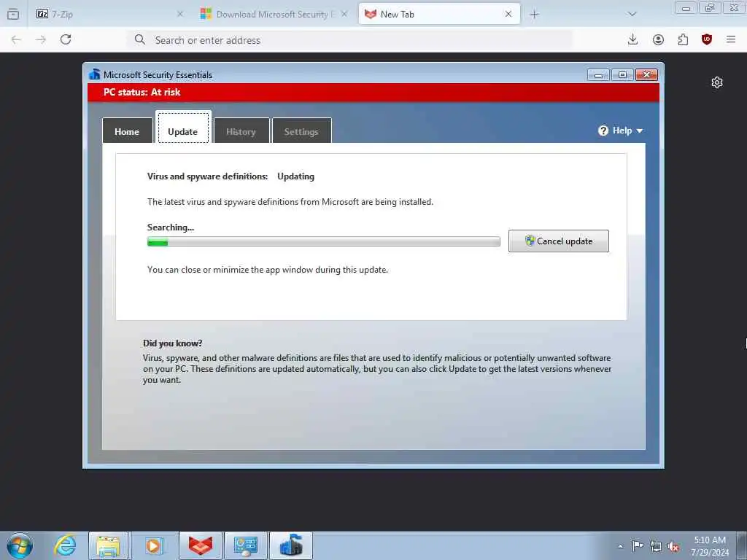The width and height of the screenshot is (747, 560).
Task: Close the Microsoft Security Essentials window
Action: pyautogui.click(x=646, y=75)
